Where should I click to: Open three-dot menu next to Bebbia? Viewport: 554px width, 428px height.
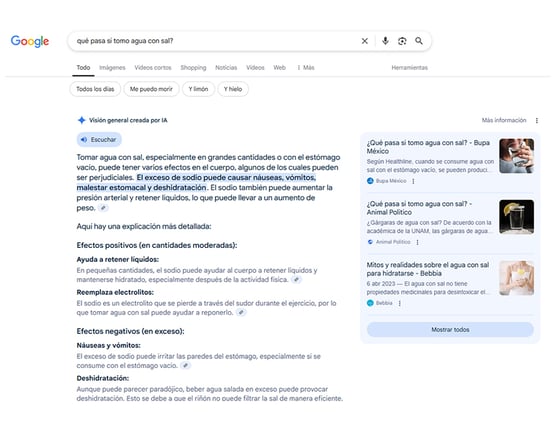400,303
